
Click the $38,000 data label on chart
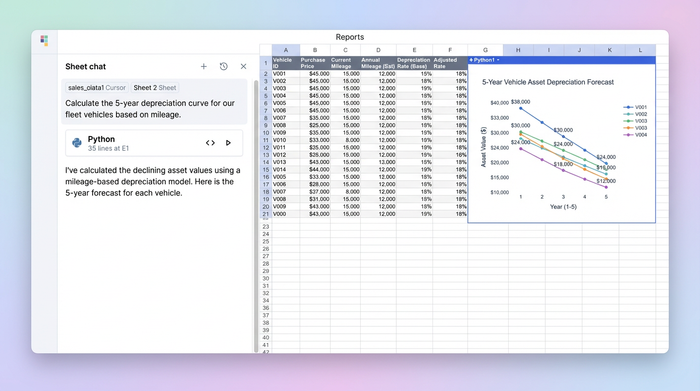click(x=521, y=102)
